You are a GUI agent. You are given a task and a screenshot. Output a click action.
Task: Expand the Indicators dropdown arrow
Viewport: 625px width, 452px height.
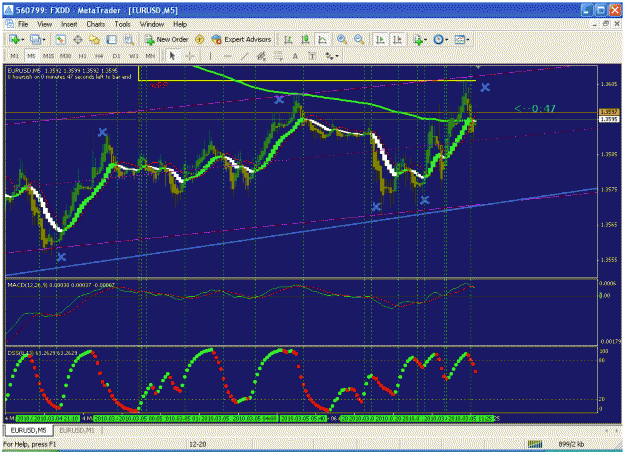tap(425, 40)
